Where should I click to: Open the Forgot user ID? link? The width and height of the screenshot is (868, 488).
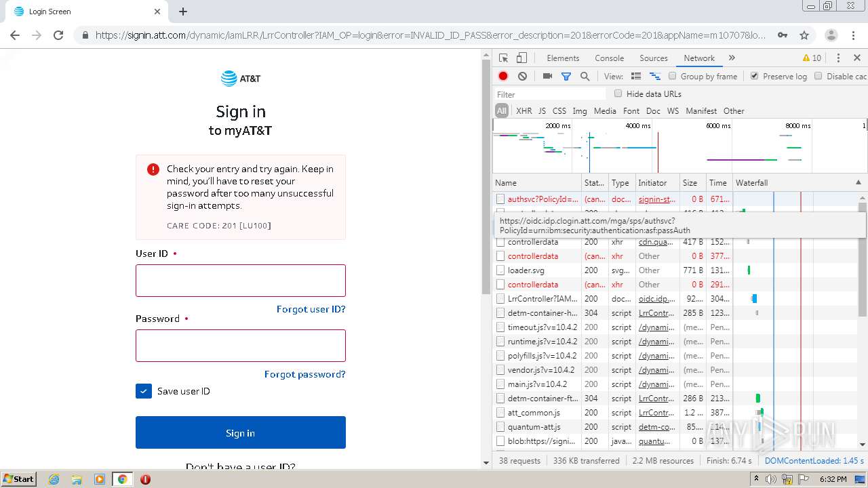(x=311, y=309)
